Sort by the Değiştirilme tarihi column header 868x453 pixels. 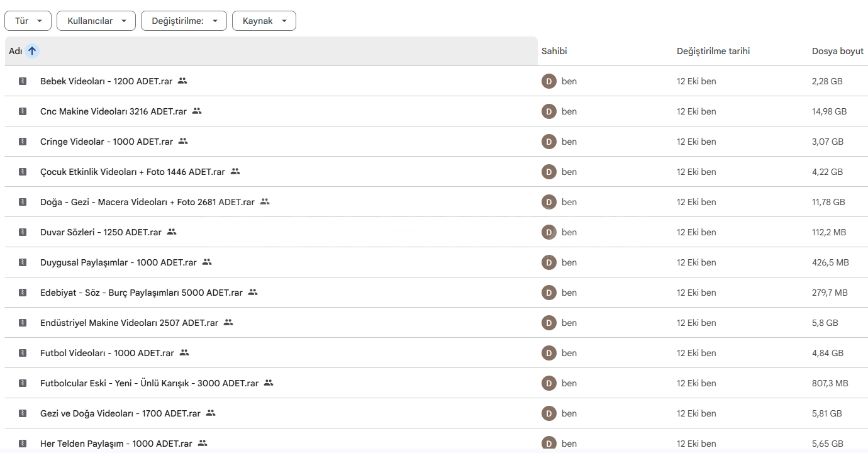point(713,51)
